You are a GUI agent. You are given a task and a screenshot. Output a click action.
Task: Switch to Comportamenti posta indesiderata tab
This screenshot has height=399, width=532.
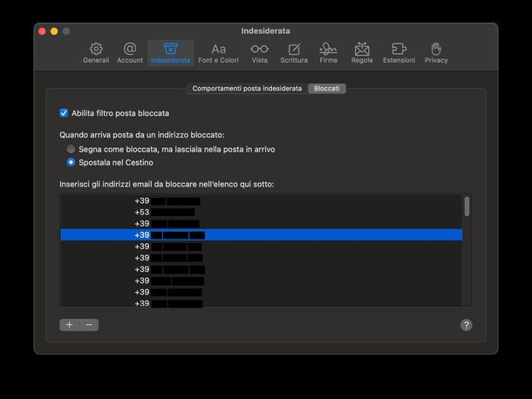pos(247,89)
